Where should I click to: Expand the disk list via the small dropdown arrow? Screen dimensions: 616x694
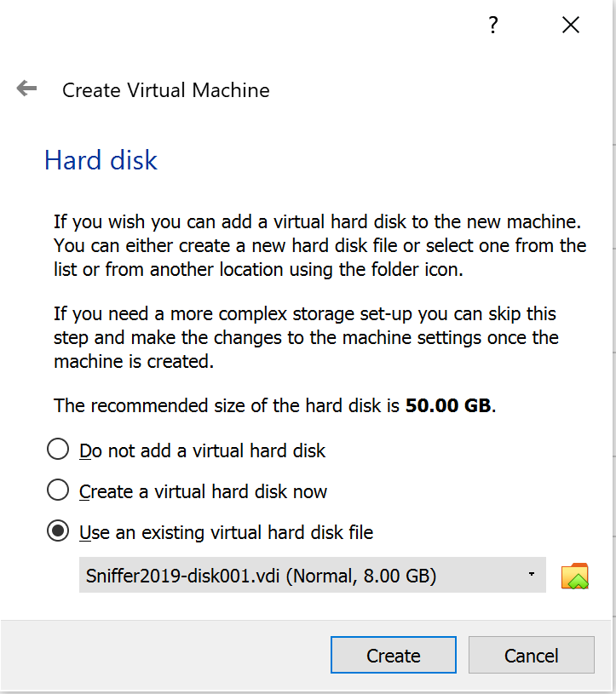pos(532,574)
